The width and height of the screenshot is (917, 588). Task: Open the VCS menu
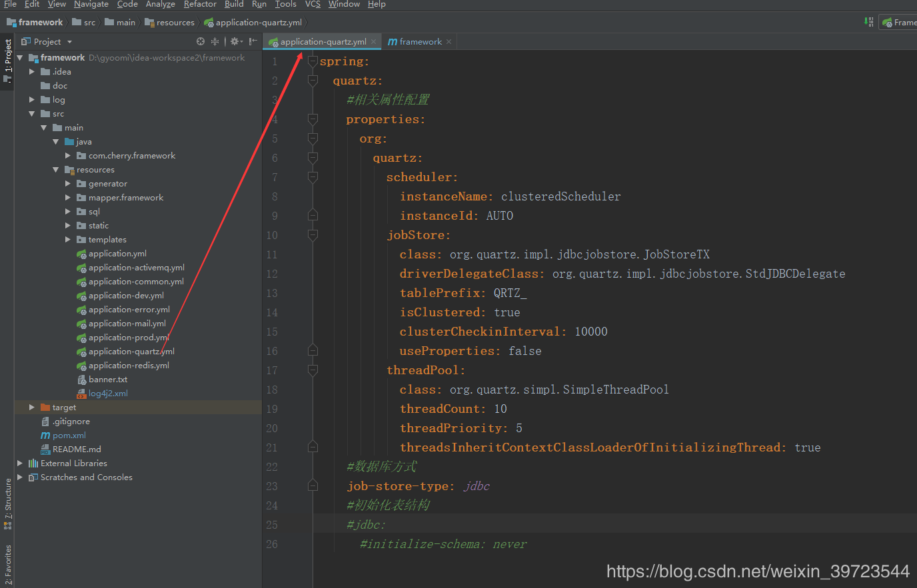[313, 4]
